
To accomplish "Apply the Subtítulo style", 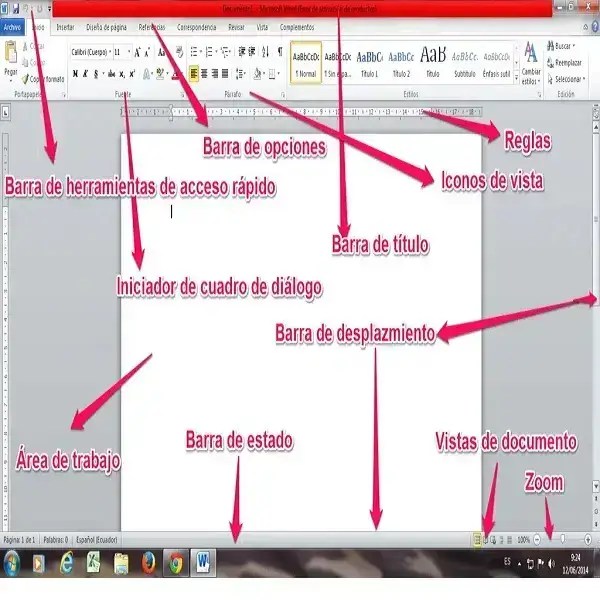I will coord(465,63).
